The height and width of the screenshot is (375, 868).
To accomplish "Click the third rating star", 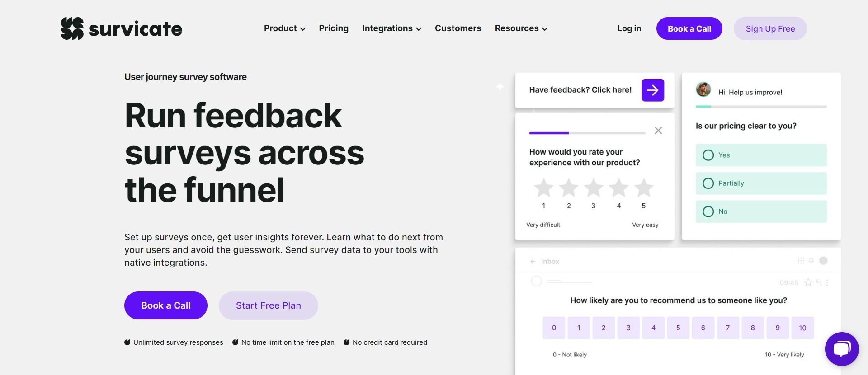I will point(594,188).
